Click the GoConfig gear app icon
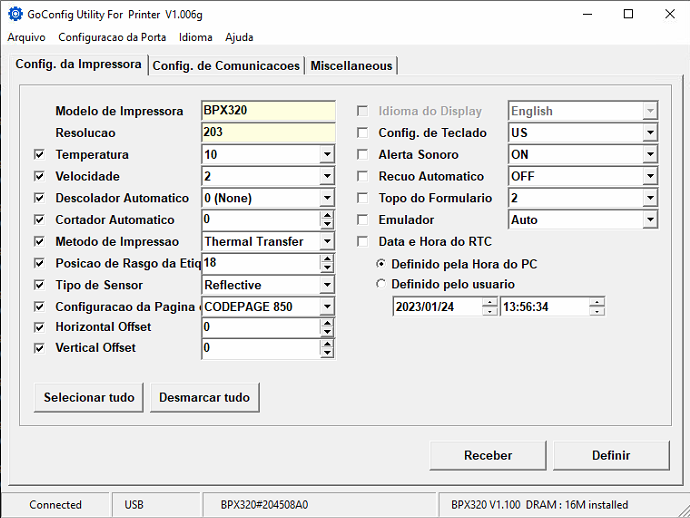Image resolution: width=690 pixels, height=518 pixels. coord(15,14)
